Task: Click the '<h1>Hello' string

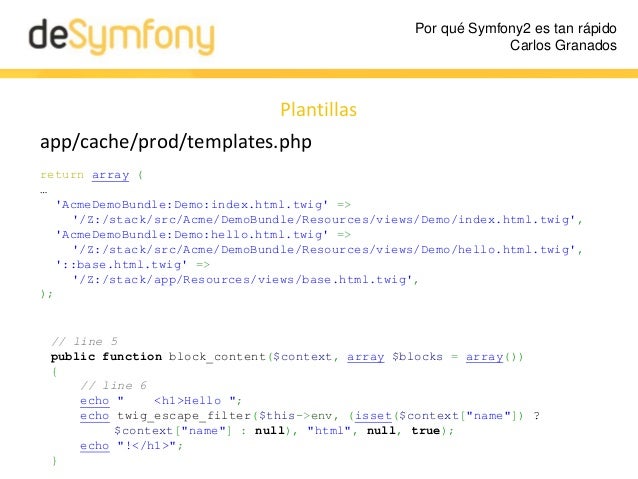Action: tap(188, 400)
